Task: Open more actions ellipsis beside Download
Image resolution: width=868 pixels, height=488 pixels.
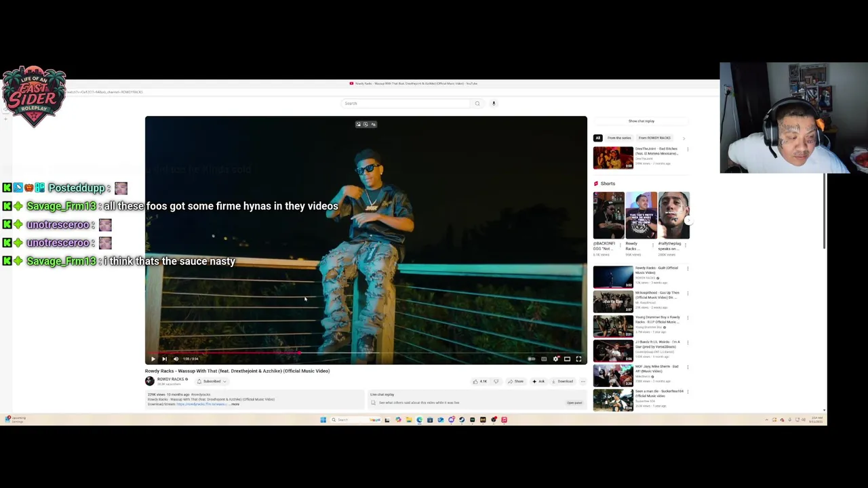Action: (x=583, y=381)
